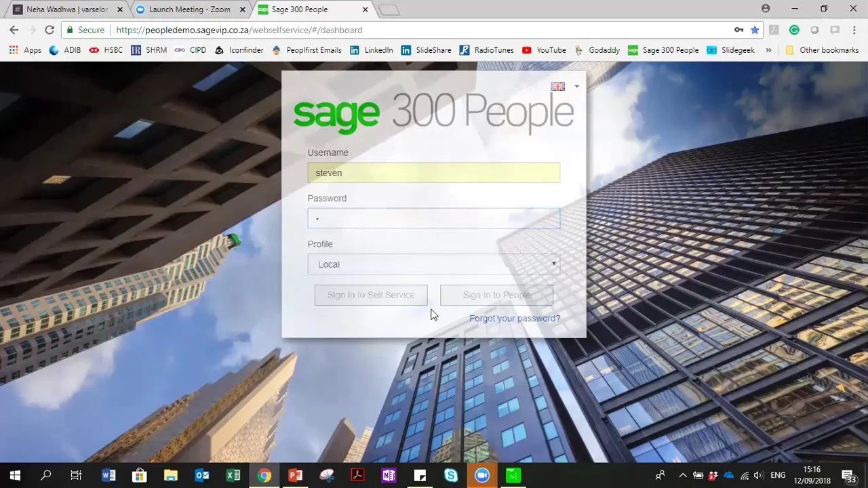Open Microsoft Store from taskbar
Image resolution: width=868 pixels, height=488 pixels.
[x=139, y=476]
